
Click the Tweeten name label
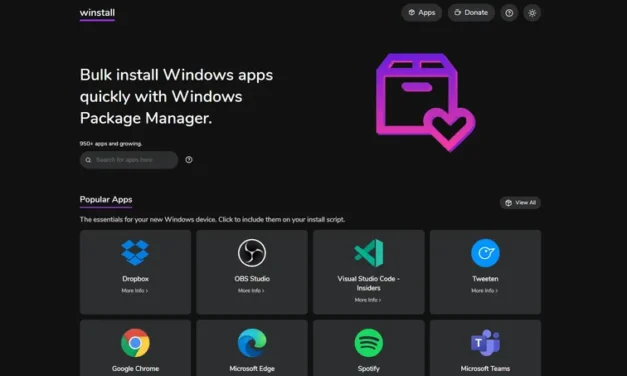coord(485,279)
